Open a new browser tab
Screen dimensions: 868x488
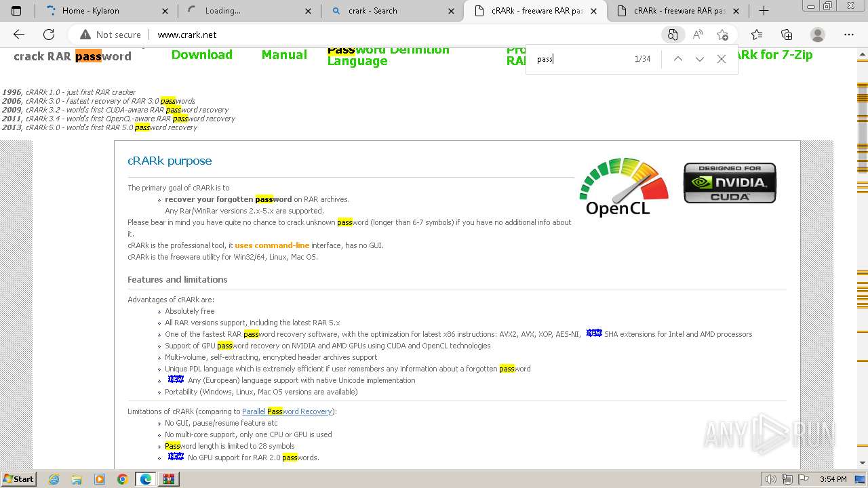764,11
